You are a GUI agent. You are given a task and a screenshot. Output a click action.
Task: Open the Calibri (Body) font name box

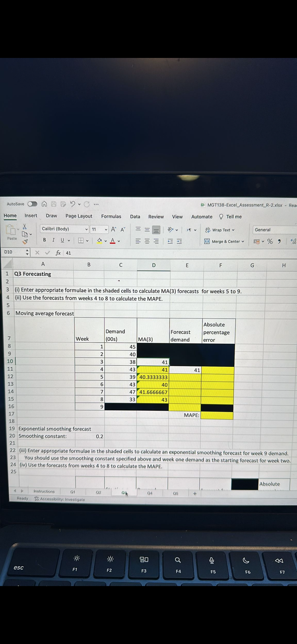pos(64,229)
